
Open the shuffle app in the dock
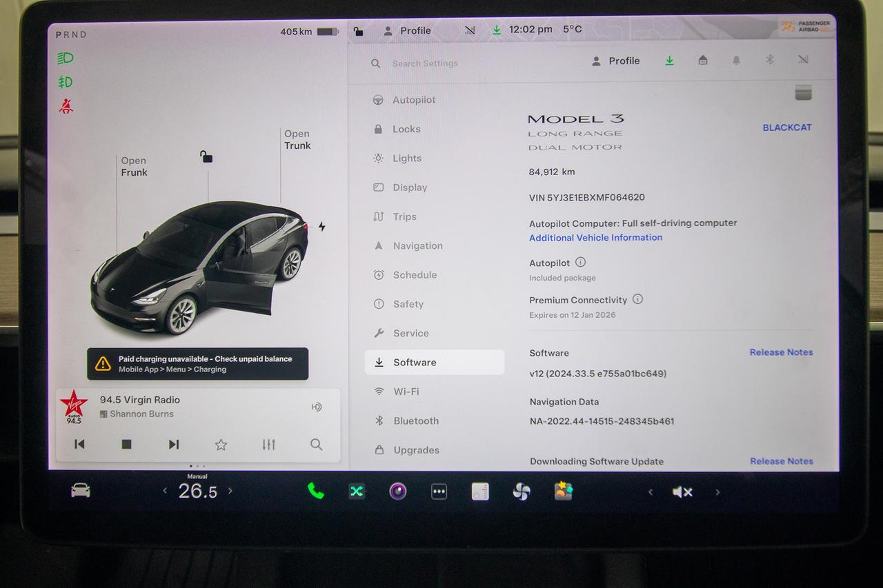tap(356, 491)
